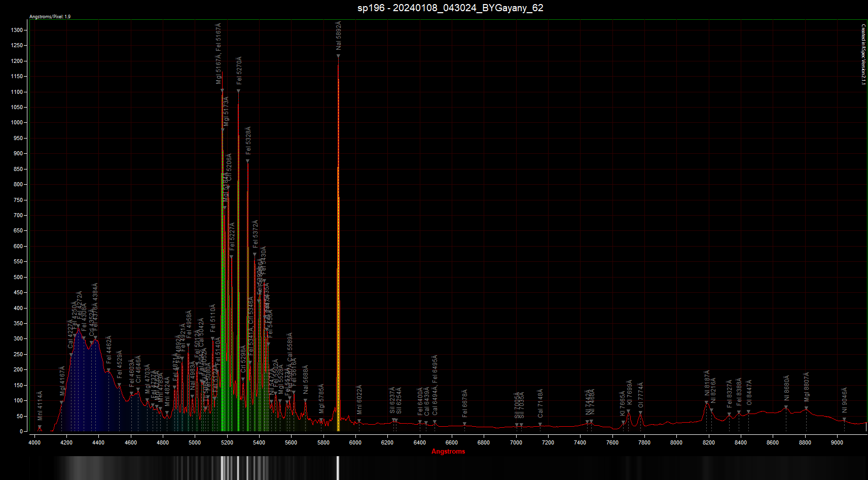The image size is (868, 480).
Task: Select the 'SiI 6254Å' line label
Action: tap(399, 400)
